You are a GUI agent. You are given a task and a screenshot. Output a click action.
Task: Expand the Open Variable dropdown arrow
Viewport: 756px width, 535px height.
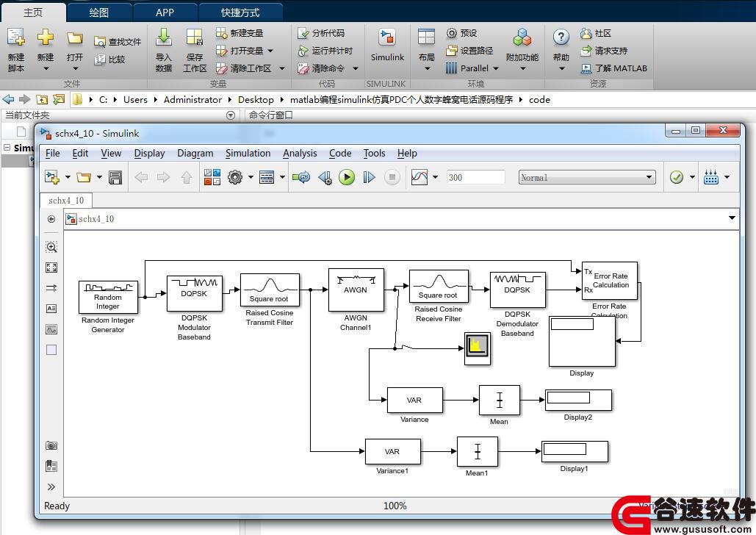tap(270, 51)
